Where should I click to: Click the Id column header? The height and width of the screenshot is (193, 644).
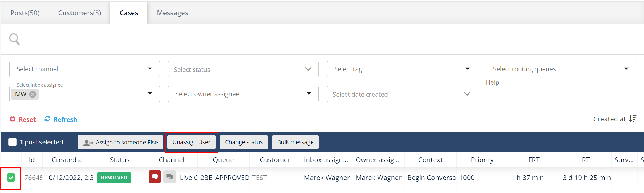[x=32, y=160]
